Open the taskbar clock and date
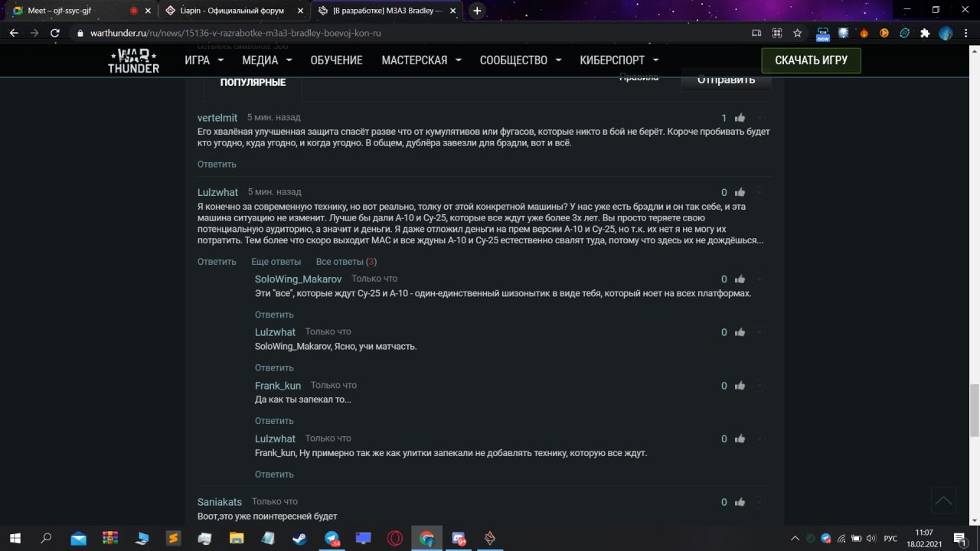Image resolution: width=980 pixels, height=551 pixels. 924,539
